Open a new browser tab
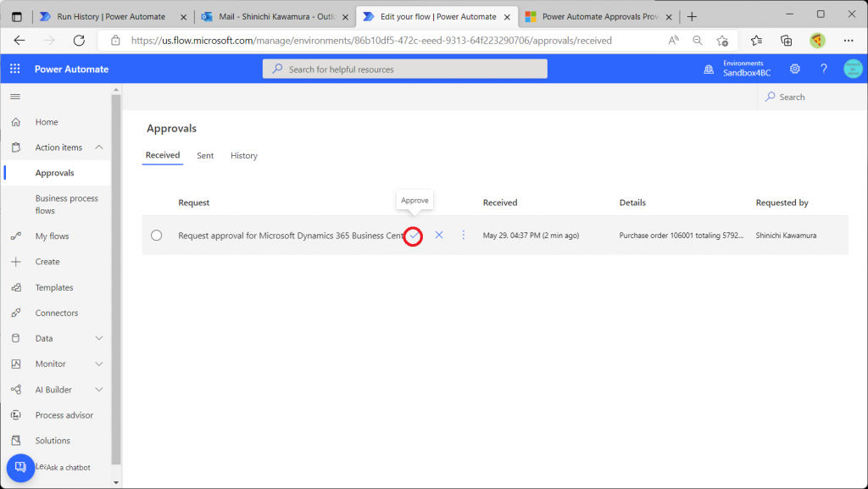 692,17
